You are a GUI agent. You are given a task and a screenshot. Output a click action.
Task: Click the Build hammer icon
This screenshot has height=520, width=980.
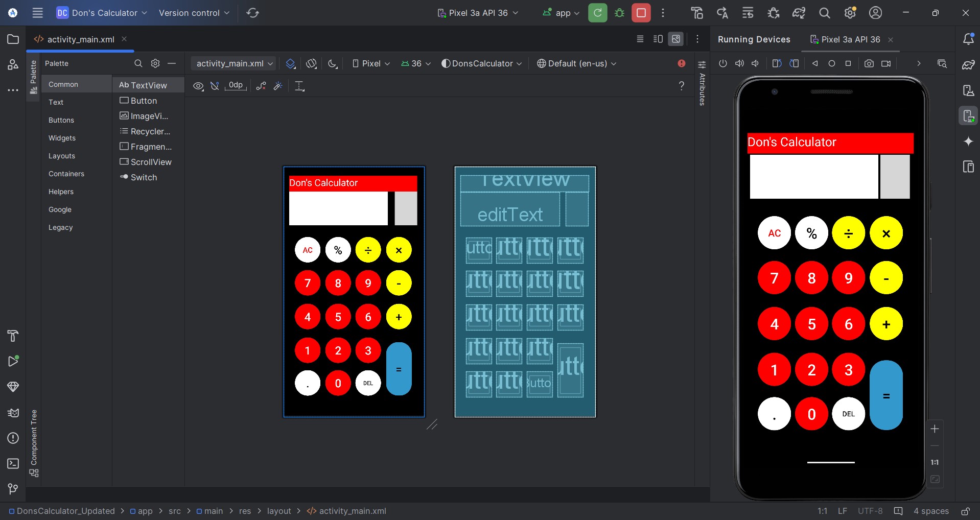[x=696, y=13]
